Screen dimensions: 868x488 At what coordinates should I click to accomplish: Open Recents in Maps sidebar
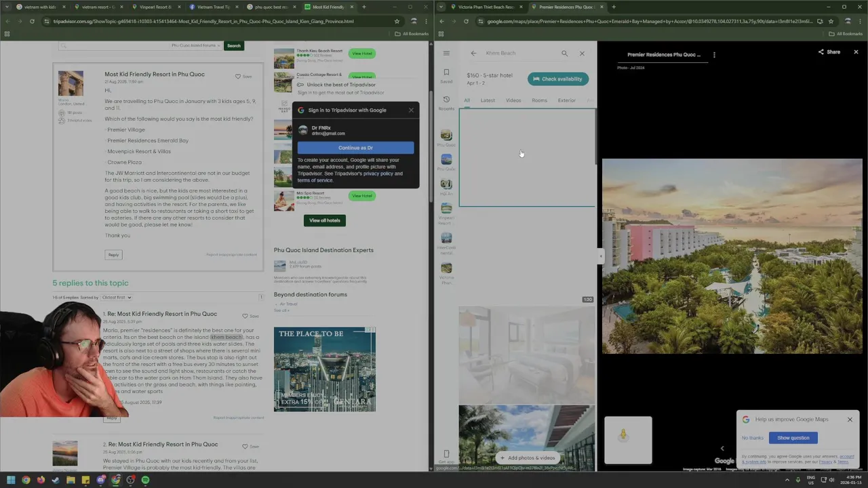tap(446, 102)
